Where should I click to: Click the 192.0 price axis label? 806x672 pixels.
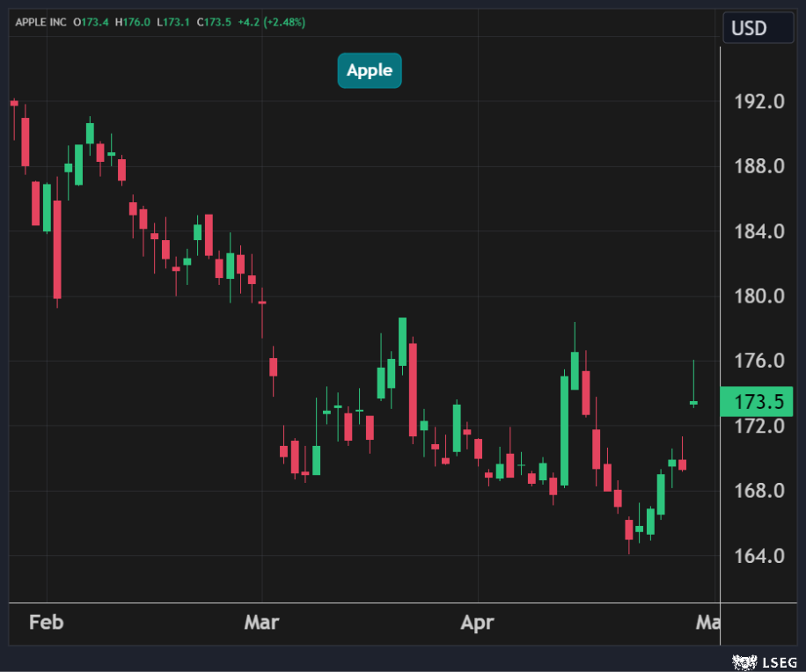(x=758, y=102)
